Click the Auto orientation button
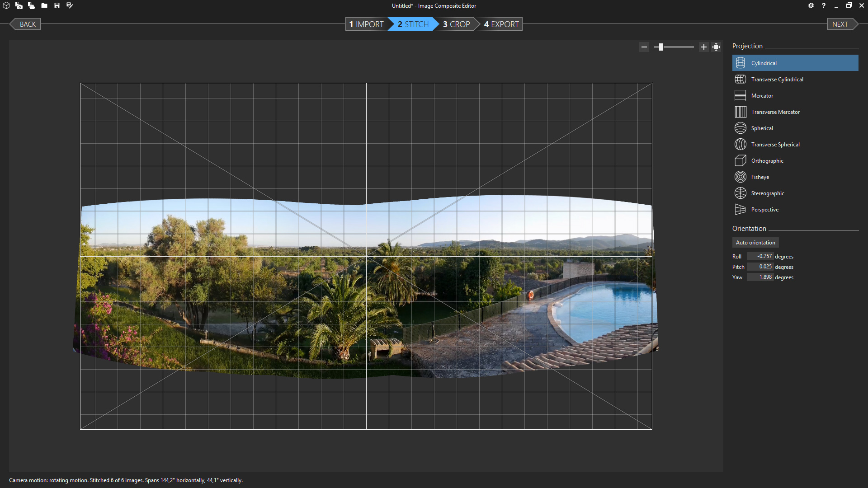The width and height of the screenshot is (868, 488). 755,242
